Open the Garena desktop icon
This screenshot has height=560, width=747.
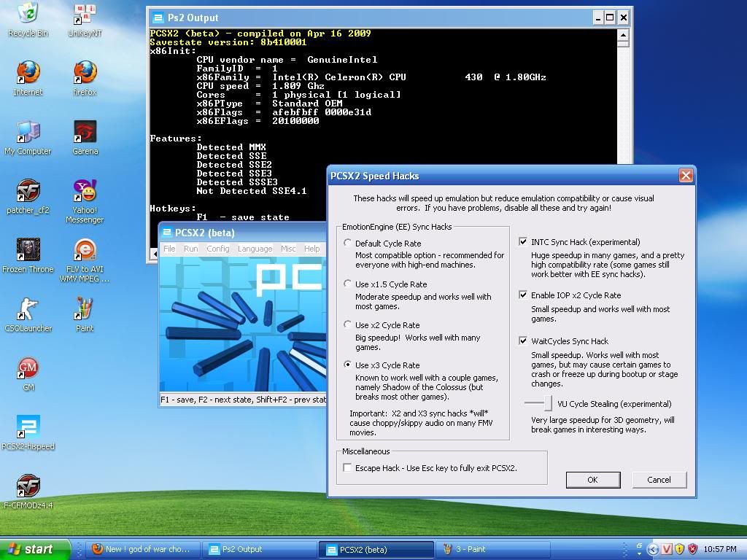[x=85, y=133]
